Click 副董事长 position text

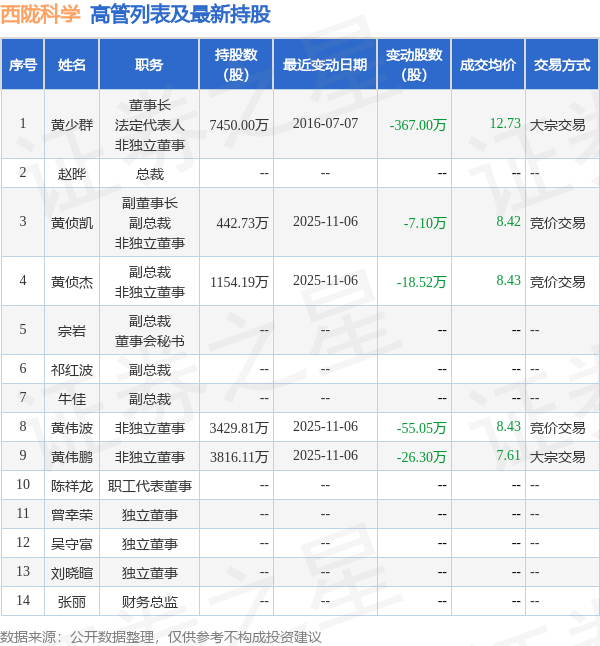[x=150, y=203]
